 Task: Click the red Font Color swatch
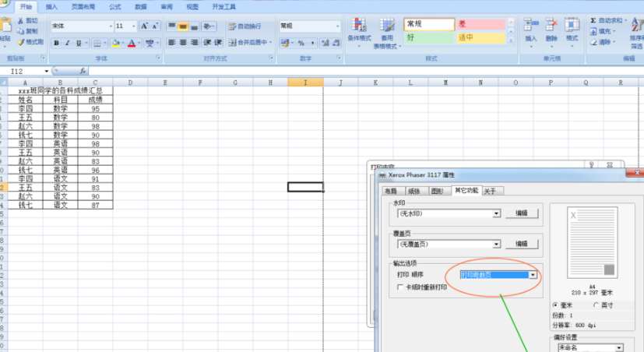point(132,43)
